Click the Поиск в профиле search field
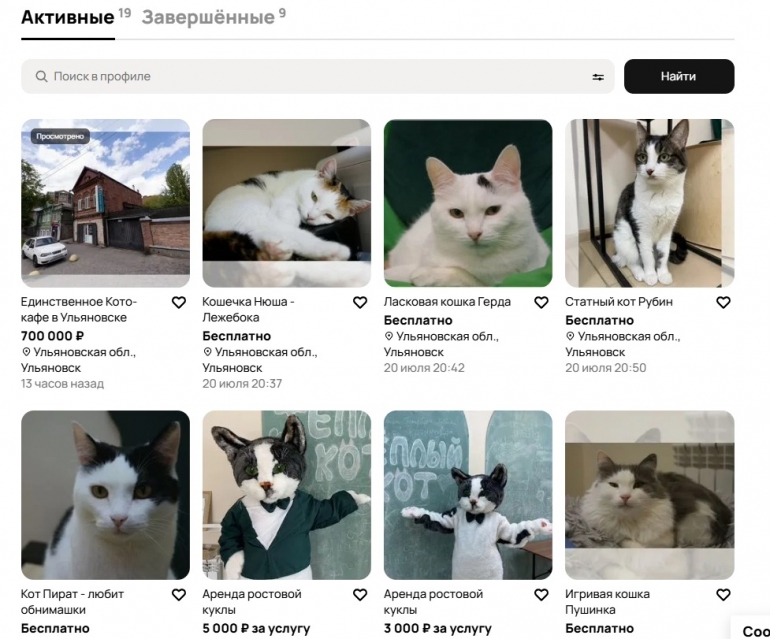Screen dimensions: 770x639 [300, 77]
